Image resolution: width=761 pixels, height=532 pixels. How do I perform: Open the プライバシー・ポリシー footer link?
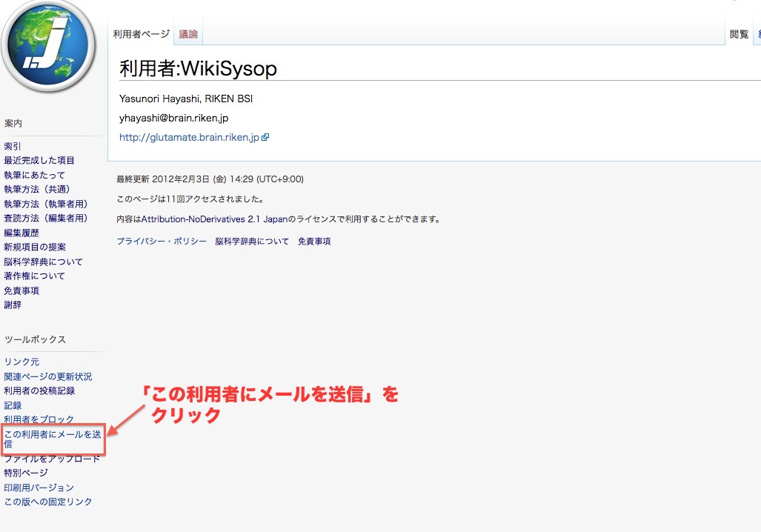pos(162,242)
